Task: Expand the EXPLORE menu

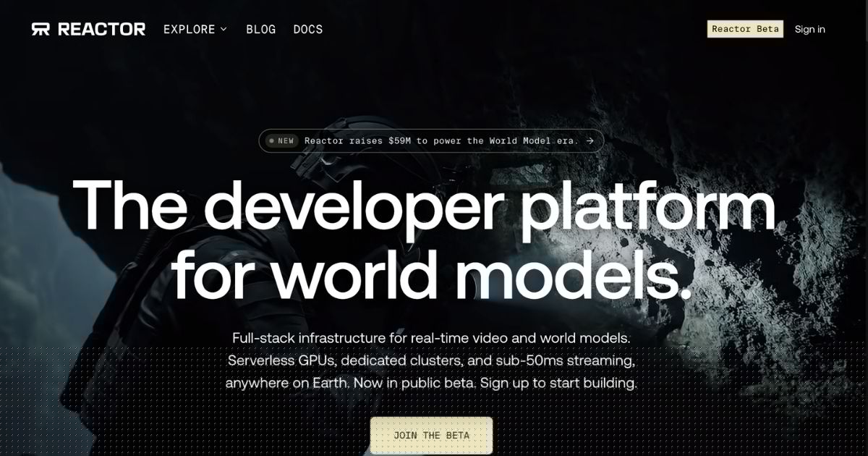Action: pyautogui.click(x=195, y=29)
